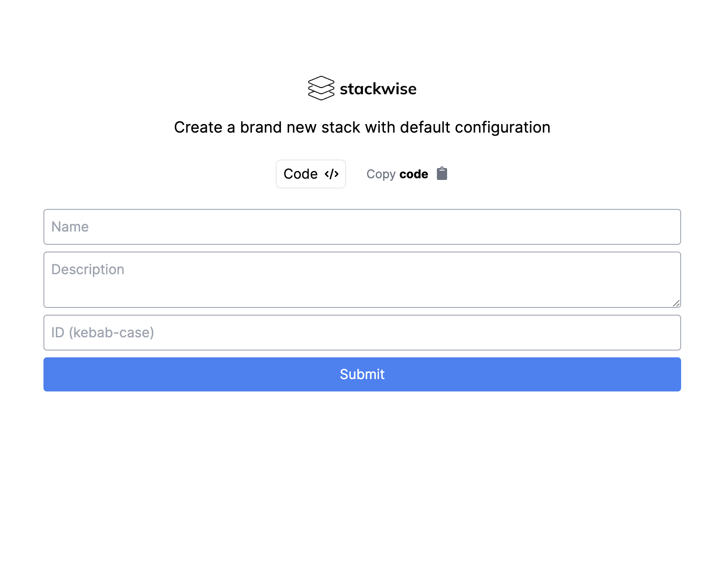Viewport: 728px width, 568px height.
Task: Click the 'Code' label inside the button
Action: click(x=300, y=174)
